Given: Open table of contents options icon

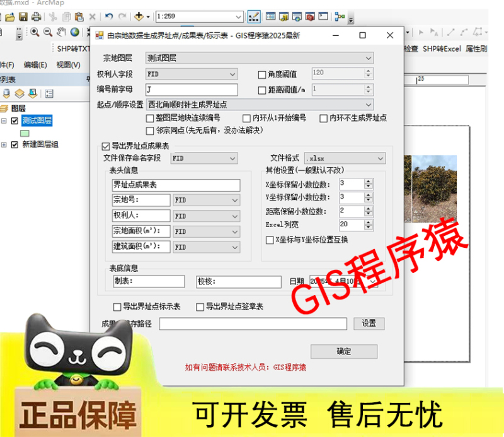Looking at the screenshot, I should (x=49, y=94).
